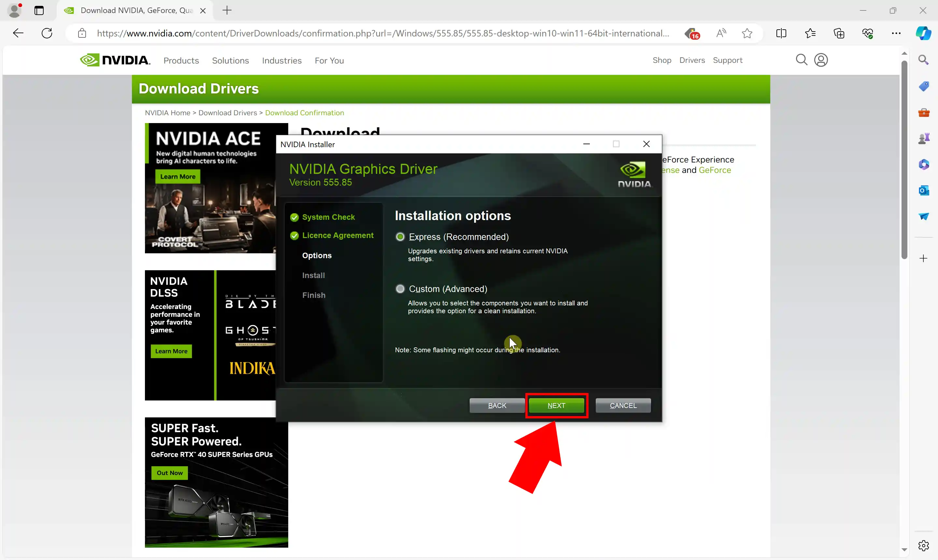Open Collections icon in toolbar

coord(839,33)
